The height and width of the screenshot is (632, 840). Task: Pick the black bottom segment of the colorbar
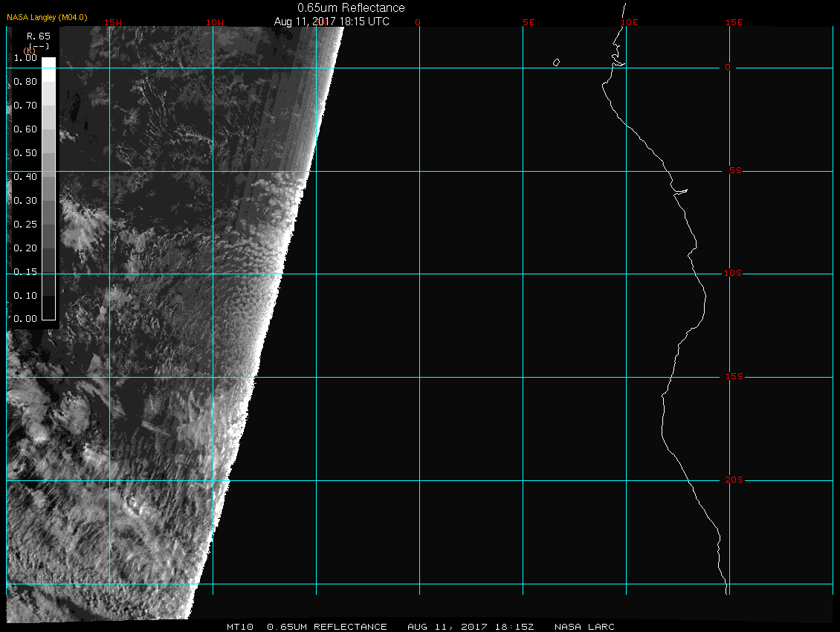pyautogui.click(x=49, y=308)
